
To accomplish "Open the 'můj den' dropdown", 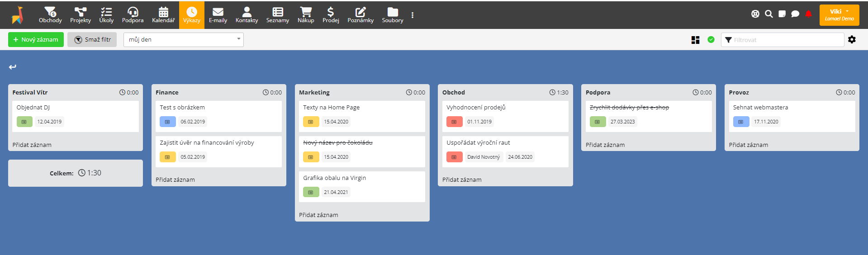I will [184, 40].
